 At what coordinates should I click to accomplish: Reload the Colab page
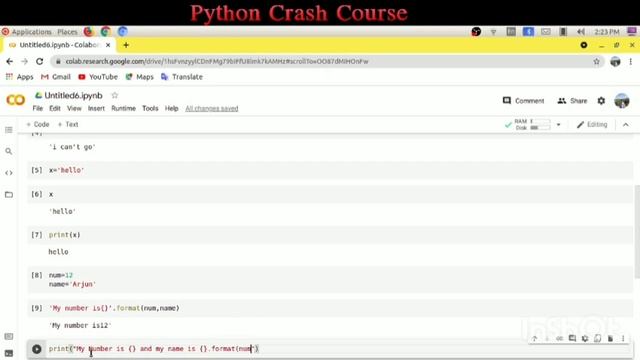(x=39, y=61)
